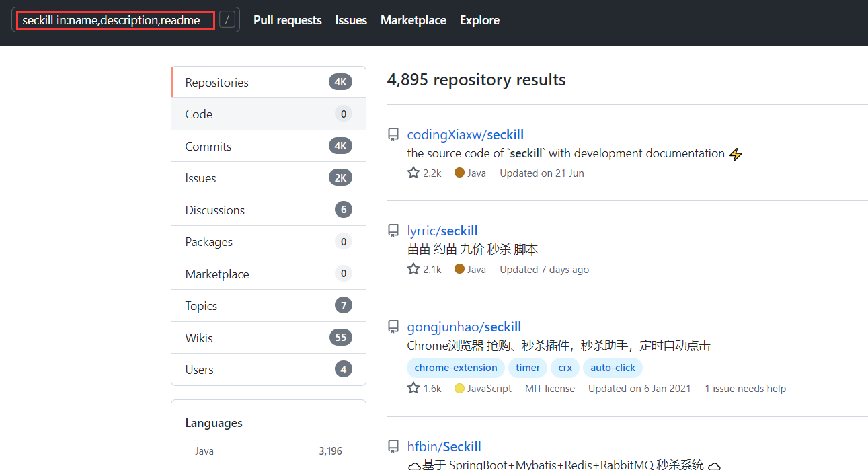Select Code filter in sidebar
The image size is (868, 470).
coord(269,114)
